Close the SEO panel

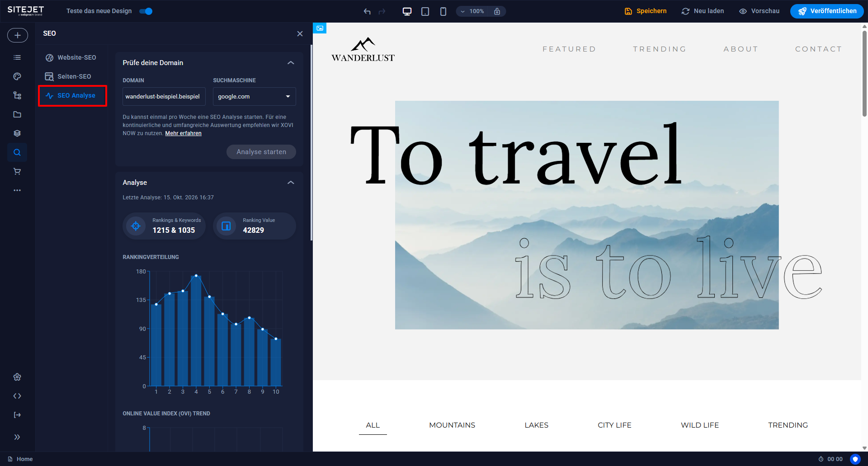[x=300, y=34]
